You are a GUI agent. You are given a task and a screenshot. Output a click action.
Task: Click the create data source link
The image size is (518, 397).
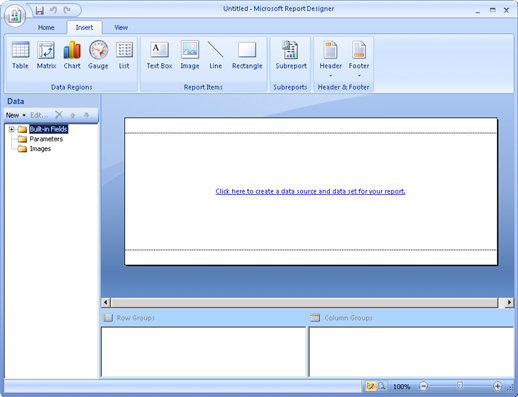pyautogui.click(x=310, y=191)
